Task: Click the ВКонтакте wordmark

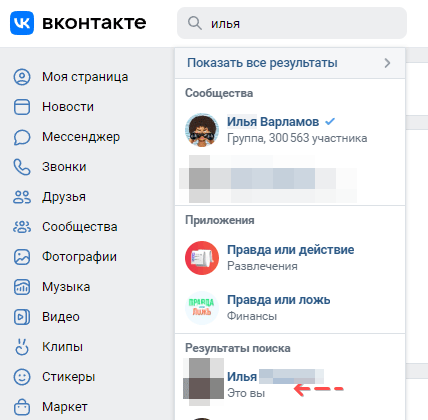Action: 94,23
